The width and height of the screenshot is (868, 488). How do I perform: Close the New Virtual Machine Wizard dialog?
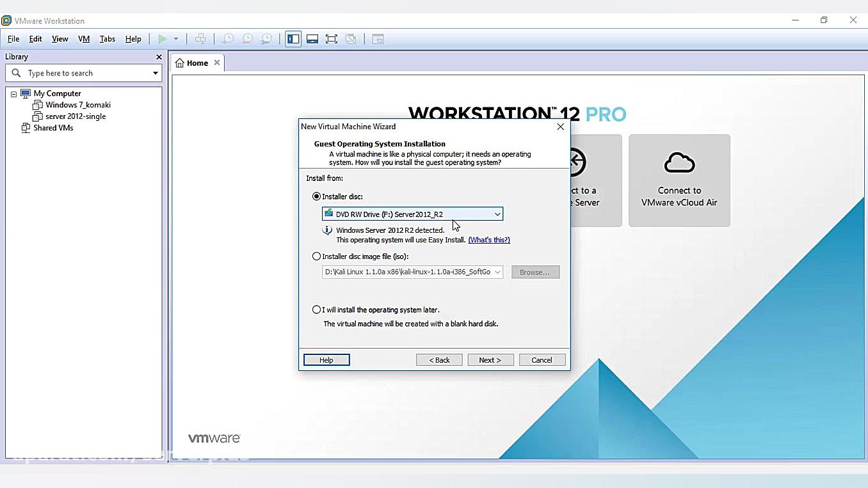click(561, 127)
